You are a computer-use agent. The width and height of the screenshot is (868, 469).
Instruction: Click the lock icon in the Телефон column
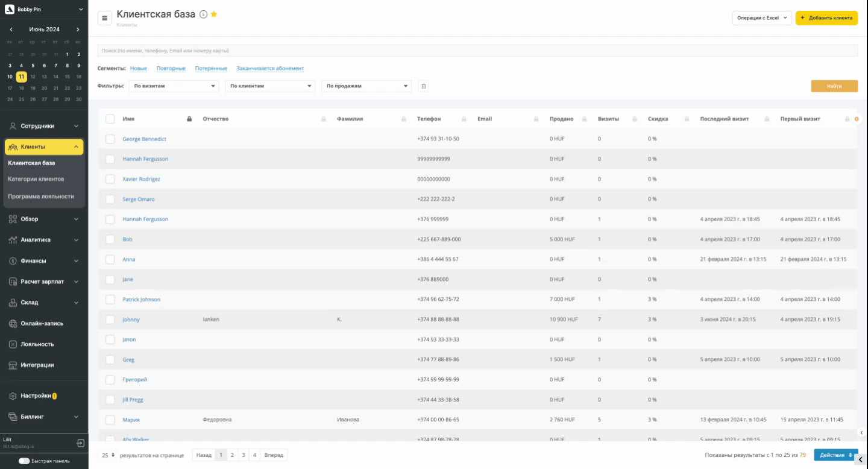pyautogui.click(x=464, y=119)
